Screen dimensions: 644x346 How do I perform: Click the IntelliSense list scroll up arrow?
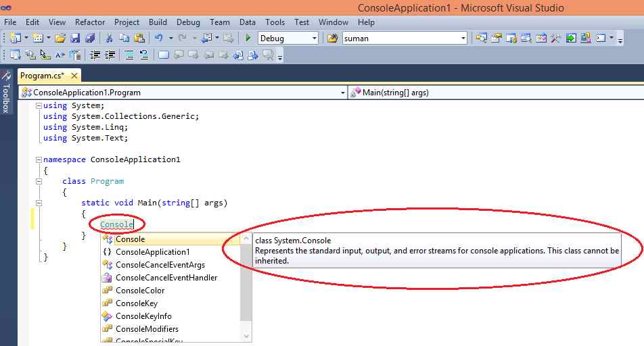(246, 239)
